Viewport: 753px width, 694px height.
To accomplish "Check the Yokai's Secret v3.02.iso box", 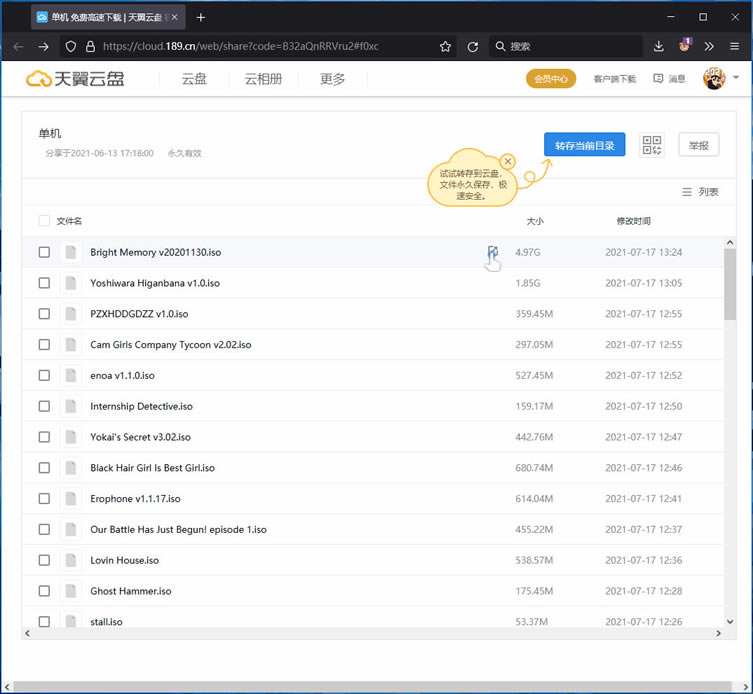I will pyautogui.click(x=44, y=437).
